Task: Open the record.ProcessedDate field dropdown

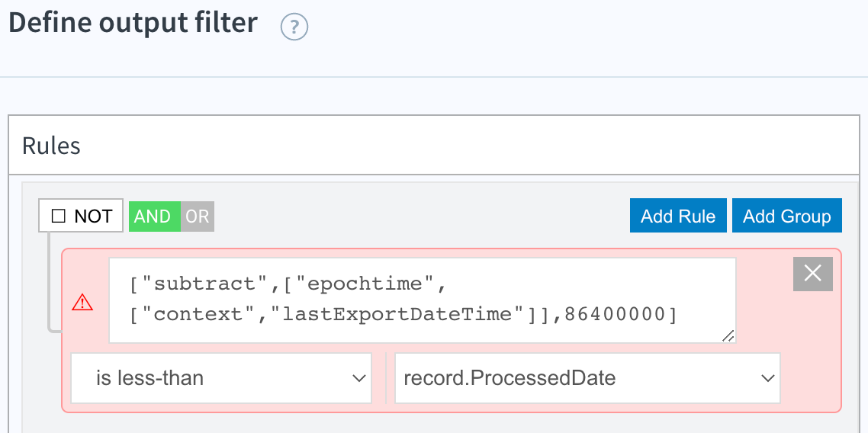Action: pyautogui.click(x=587, y=378)
